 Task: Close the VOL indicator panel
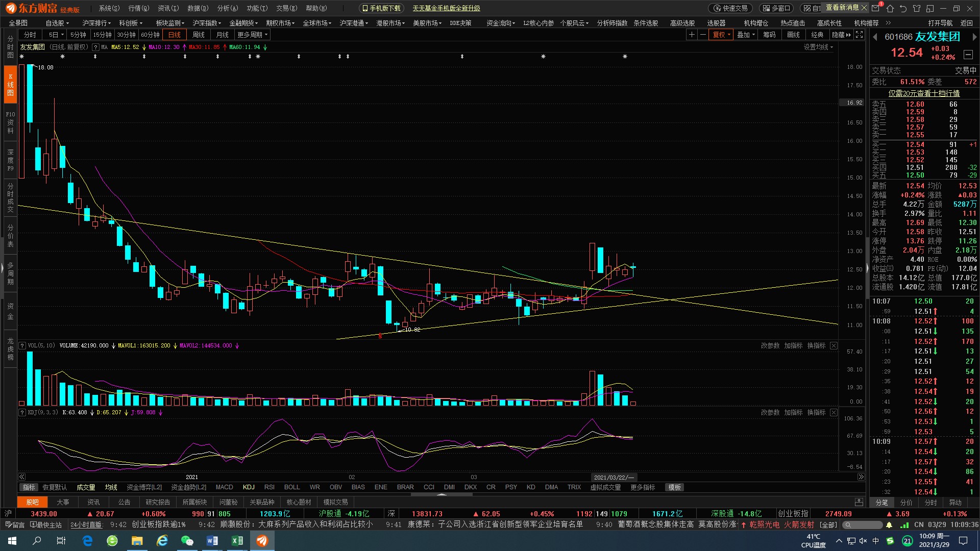tap(834, 346)
